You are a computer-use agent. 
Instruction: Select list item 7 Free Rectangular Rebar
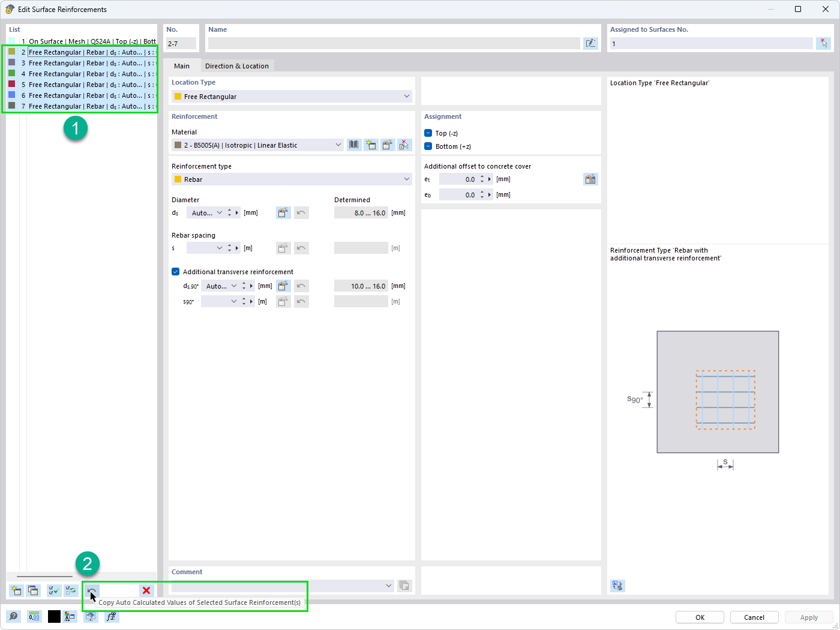[82, 106]
